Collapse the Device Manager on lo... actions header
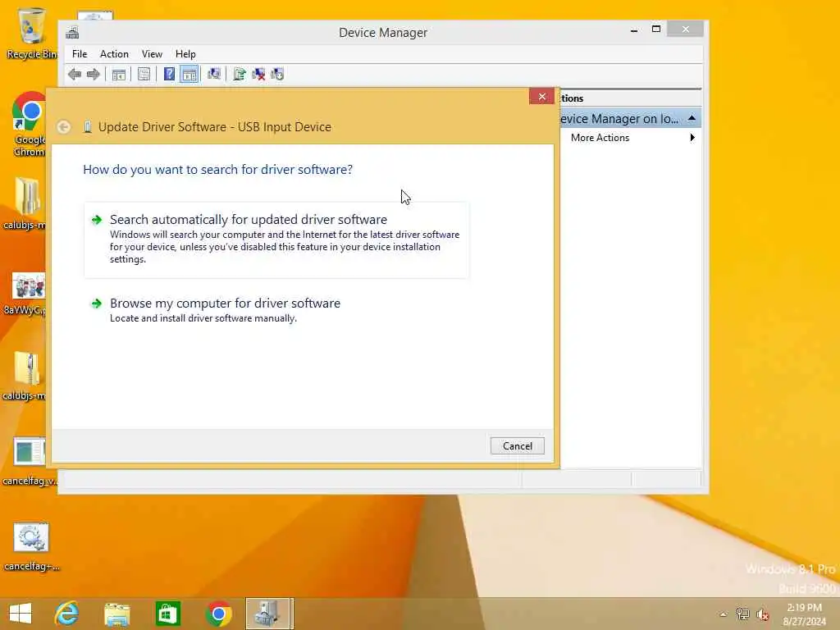This screenshot has width=840, height=630. coord(691,118)
